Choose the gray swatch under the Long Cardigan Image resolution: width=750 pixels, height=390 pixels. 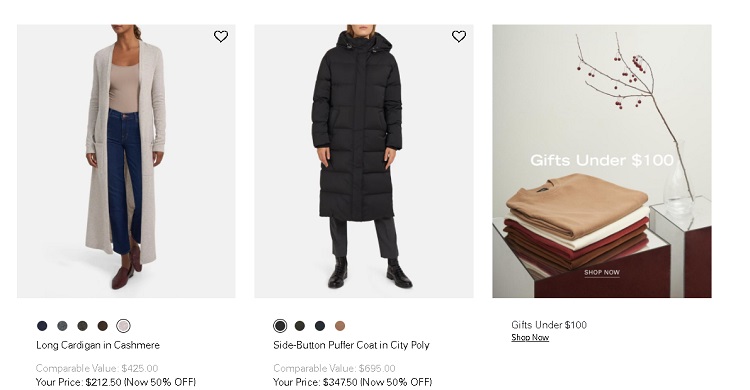62,326
